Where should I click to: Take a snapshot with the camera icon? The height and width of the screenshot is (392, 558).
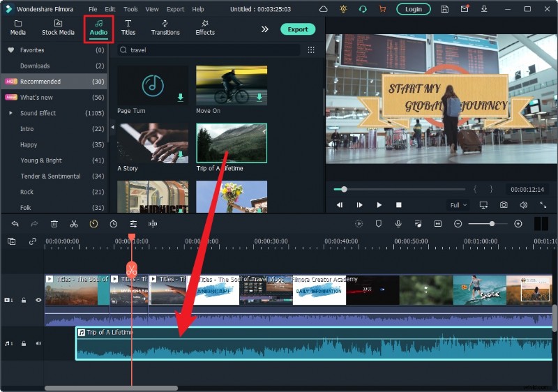click(x=503, y=205)
